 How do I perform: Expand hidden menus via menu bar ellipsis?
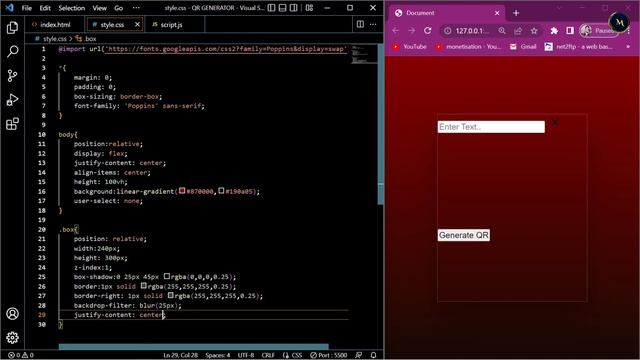(136, 8)
